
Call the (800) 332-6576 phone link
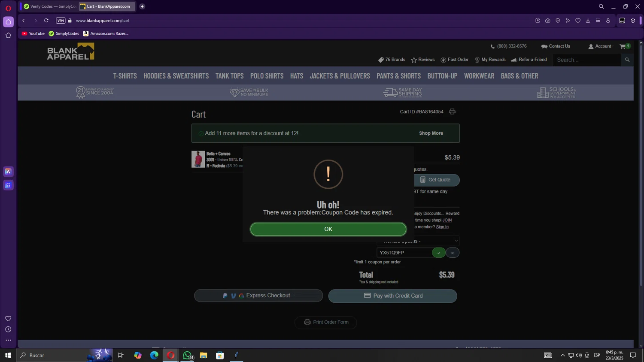[x=509, y=46]
